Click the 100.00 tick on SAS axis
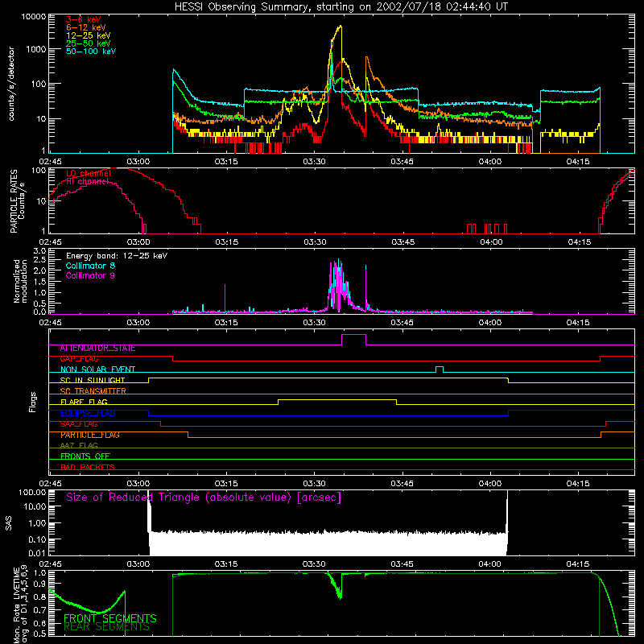The height and width of the screenshot is (644, 644). pos(32,493)
